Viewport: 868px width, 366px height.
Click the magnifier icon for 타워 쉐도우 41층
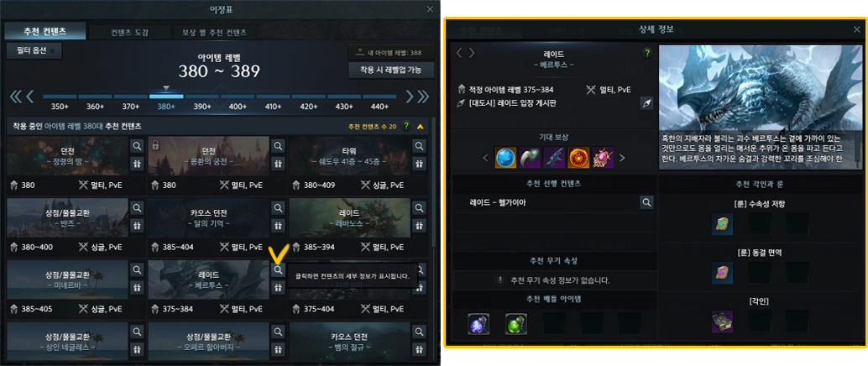[419, 145]
